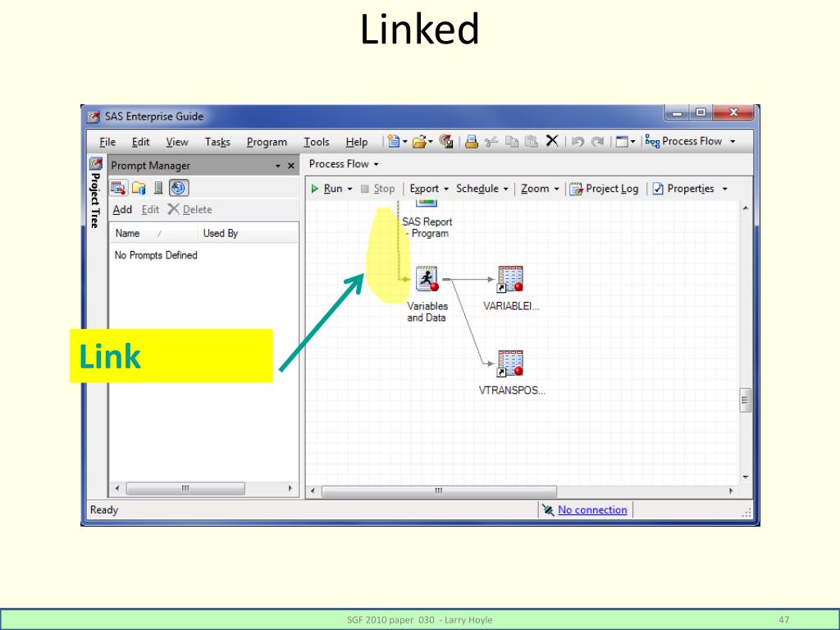Expand the window layout dropdown arrow
This screenshot has width=840, height=630.
coord(632,142)
